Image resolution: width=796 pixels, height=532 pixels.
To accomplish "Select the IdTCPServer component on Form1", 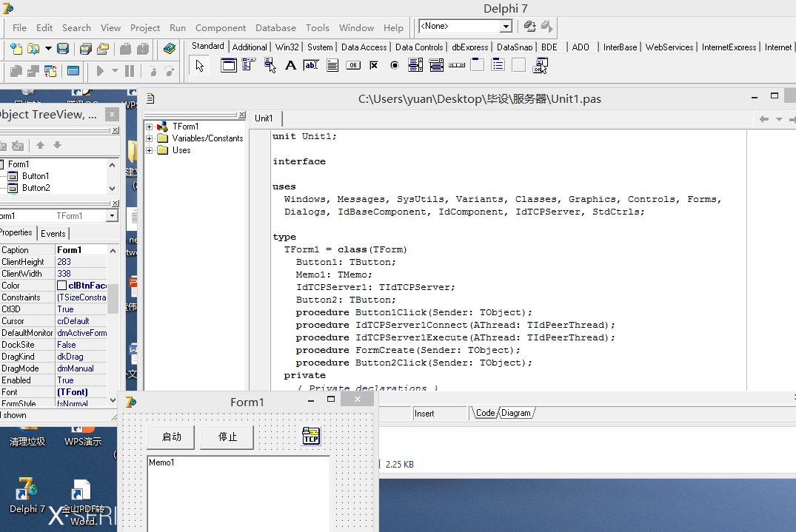I will pyautogui.click(x=311, y=437).
